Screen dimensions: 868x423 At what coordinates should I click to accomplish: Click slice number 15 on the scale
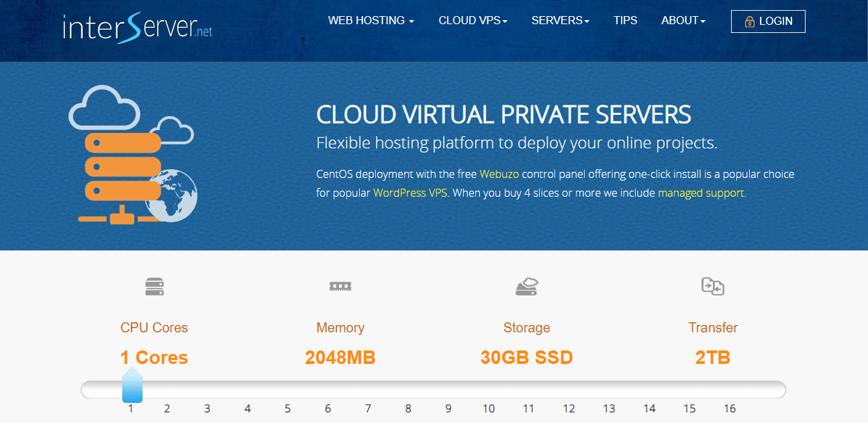click(x=690, y=408)
